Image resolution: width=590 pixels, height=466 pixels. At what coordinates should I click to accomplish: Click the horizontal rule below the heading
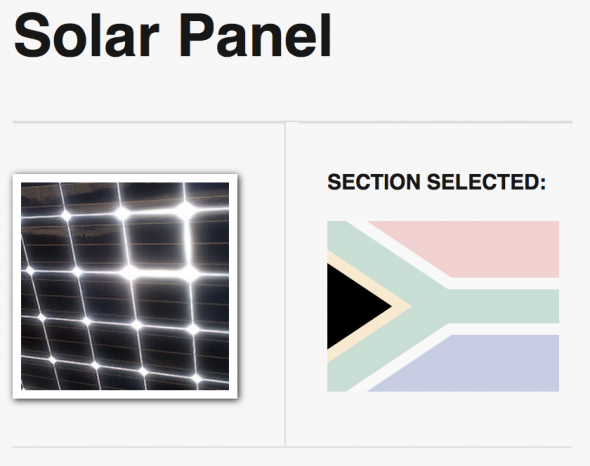pos(292,122)
